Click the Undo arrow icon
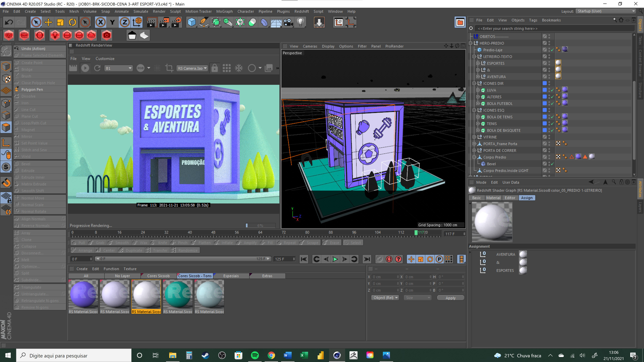644x362 pixels. tap(9, 22)
